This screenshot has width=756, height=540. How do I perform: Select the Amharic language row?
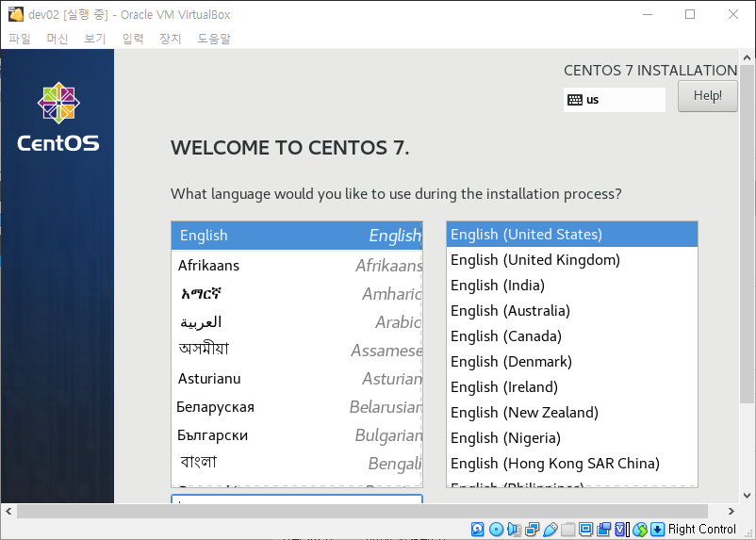[x=297, y=294]
